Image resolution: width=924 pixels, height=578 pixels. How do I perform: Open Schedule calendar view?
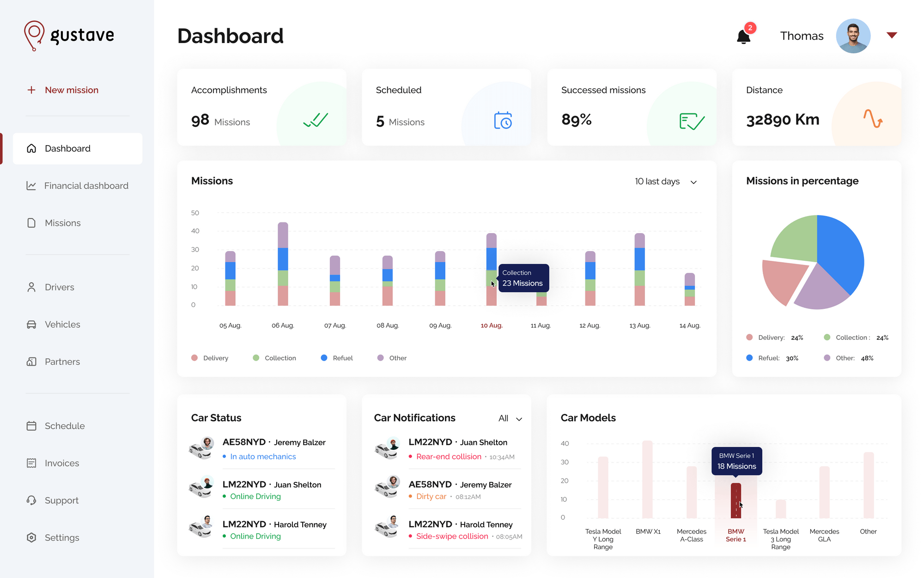[65, 425]
